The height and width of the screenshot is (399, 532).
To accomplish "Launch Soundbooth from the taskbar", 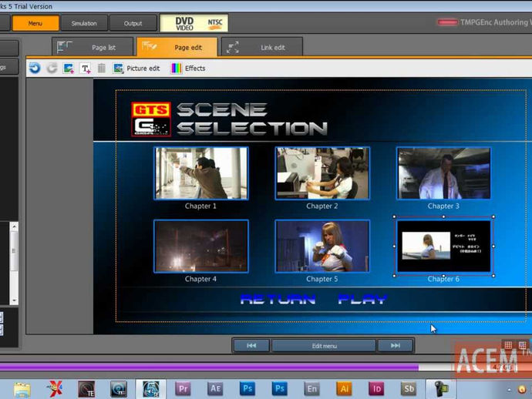I will [x=409, y=389].
